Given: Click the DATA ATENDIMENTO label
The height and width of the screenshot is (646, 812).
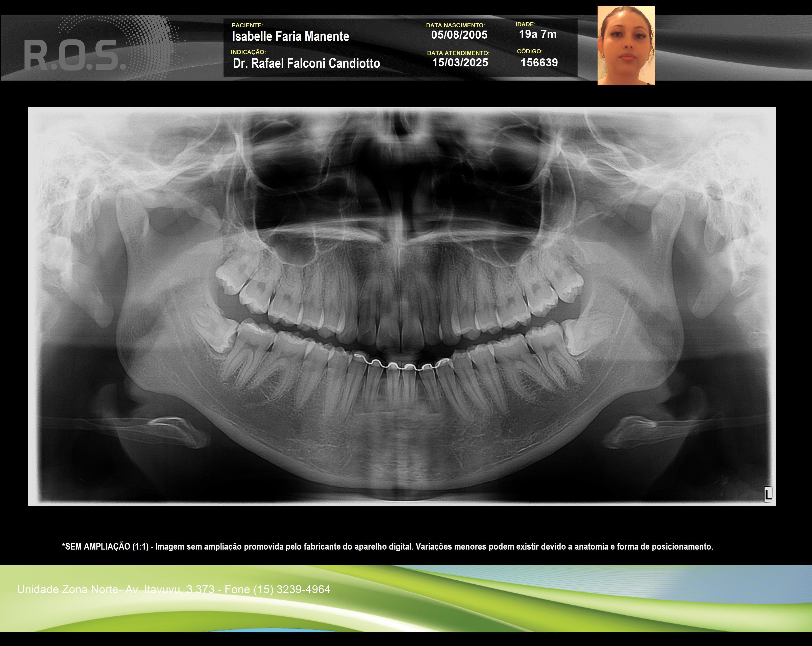Looking at the screenshot, I should click(458, 53).
